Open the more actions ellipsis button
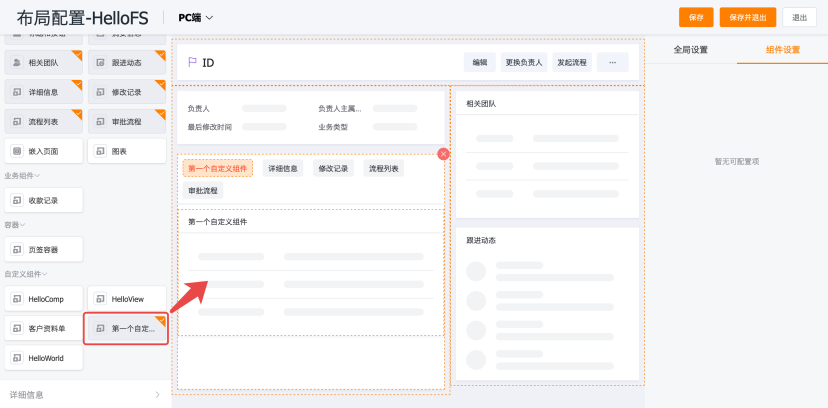 [x=613, y=62]
